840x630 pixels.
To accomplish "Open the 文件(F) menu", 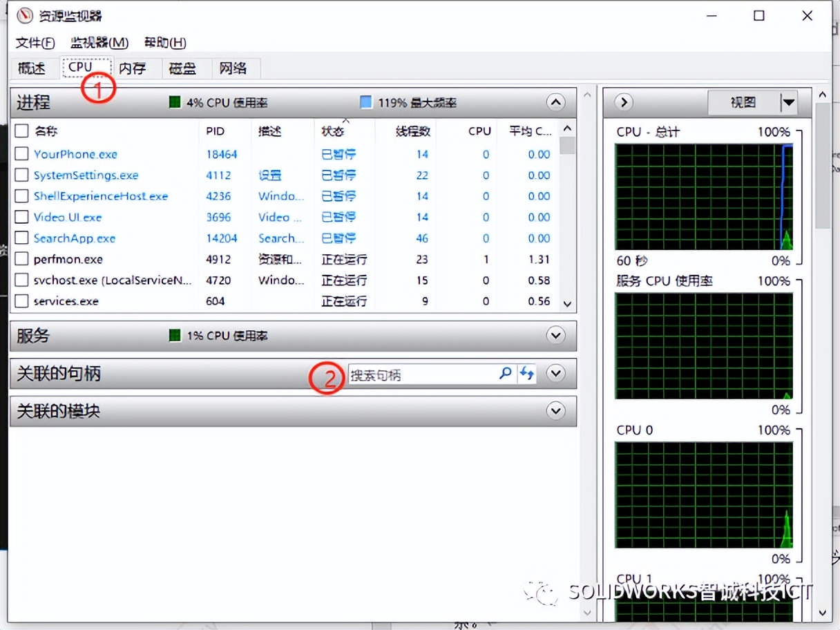I will pyautogui.click(x=35, y=43).
